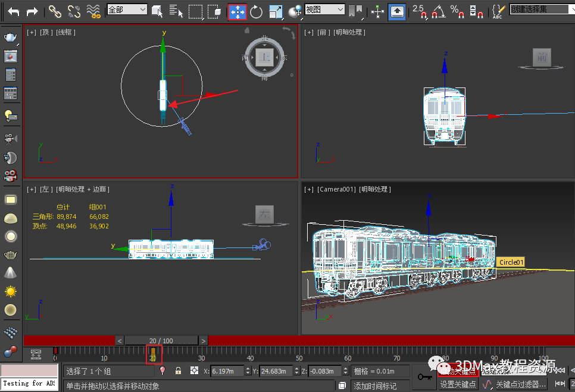The height and width of the screenshot is (392, 575).
Task: Activate the Rotate tool
Action: coord(257,11)
